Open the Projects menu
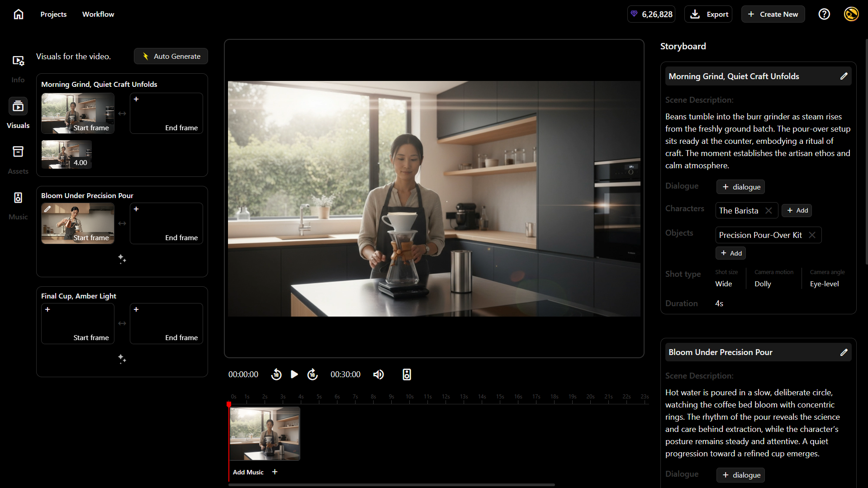Screen dimensions: 868x488 53,14
